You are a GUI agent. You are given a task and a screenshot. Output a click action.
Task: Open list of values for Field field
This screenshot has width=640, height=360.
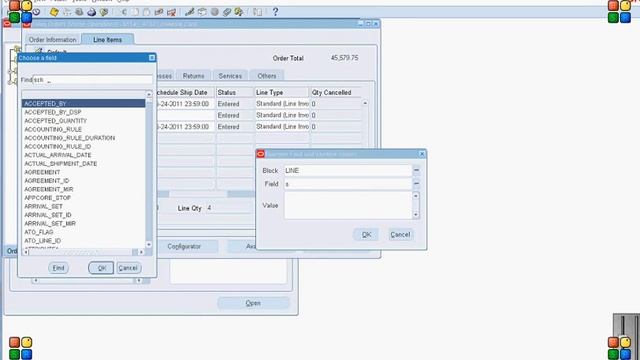pos(416,184)
